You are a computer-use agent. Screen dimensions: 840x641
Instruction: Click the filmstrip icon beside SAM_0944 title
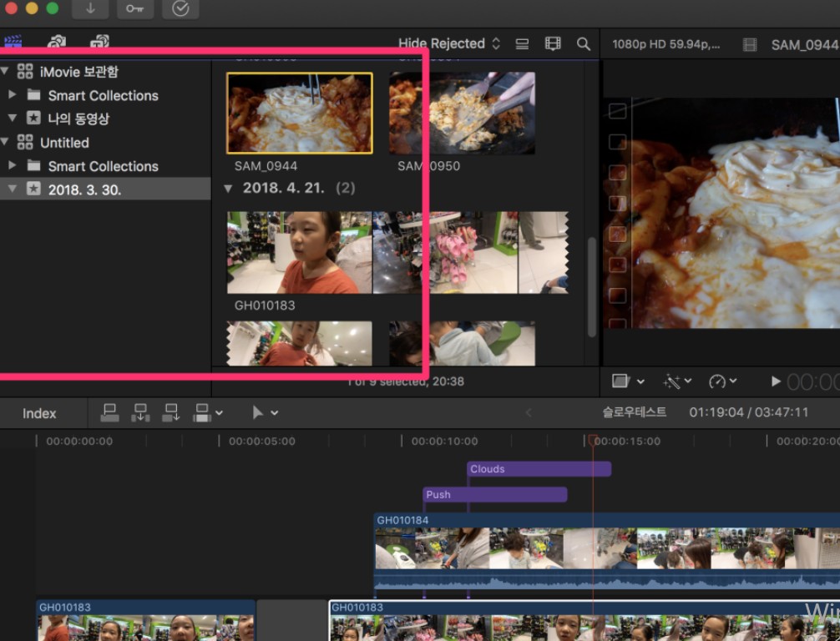pos(750,45)
